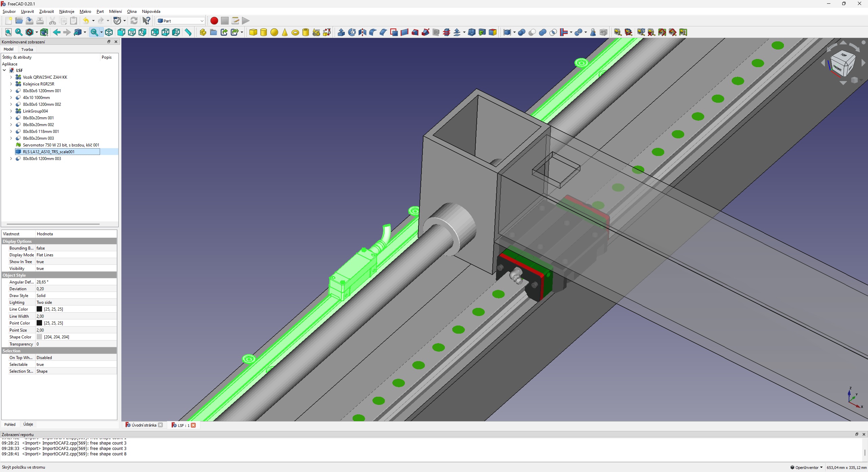The image size is (868, 472).
Task: Collapse the LSF document tree node
Action: 4,71
